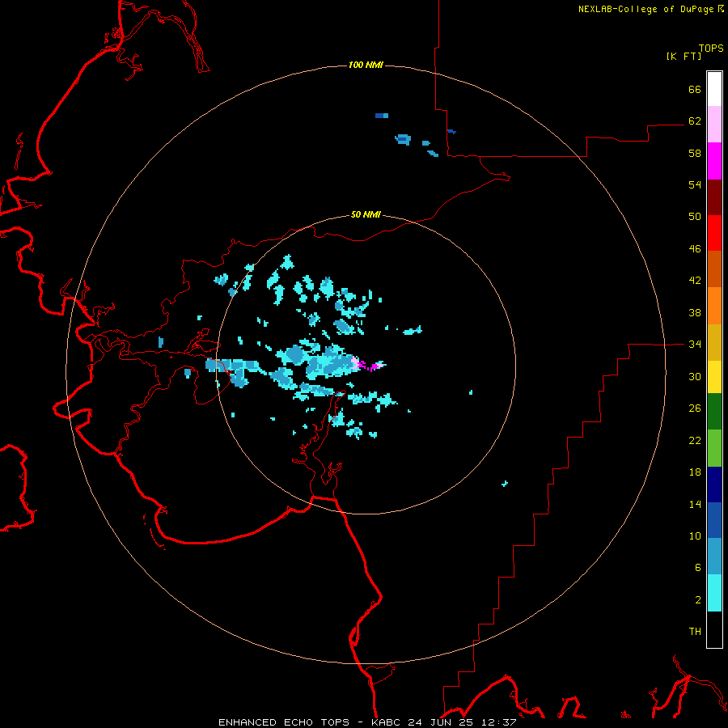Select the TH threshold label in legend
The width and height of the screenshot is (728, 728).
695,631
